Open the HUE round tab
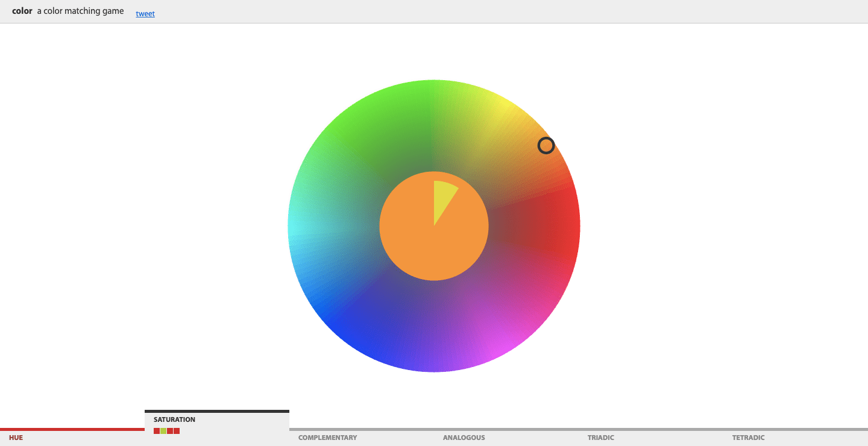Viewport: 868px width, 446px height. click(72, 437)
